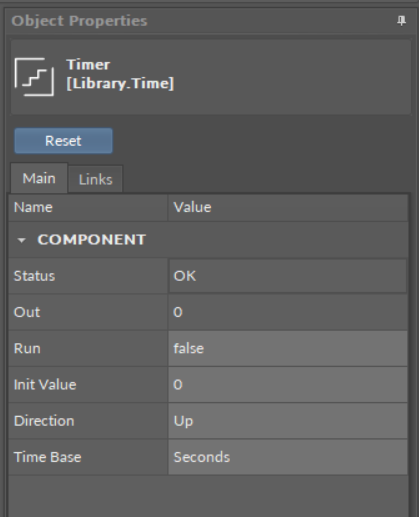Open the Direction dropdown showing Up

(x=288, y=421)
